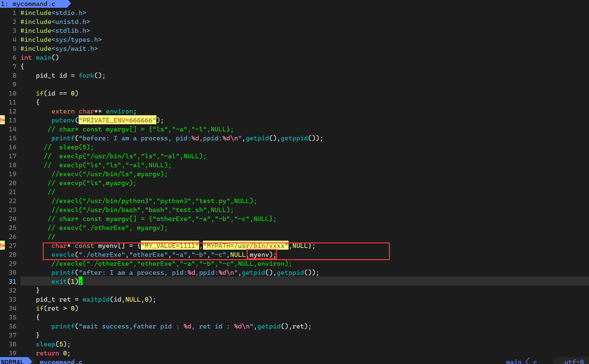589x364 pixels.
Task: Click the warning marker on line 13
Action: (x=2, y=120)
